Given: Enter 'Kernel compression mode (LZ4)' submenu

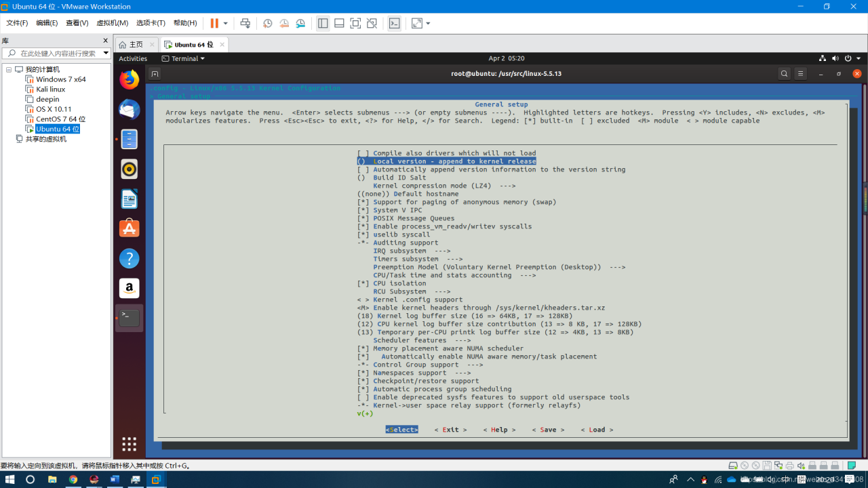Looking at the screenshot, I should [444, 186].
